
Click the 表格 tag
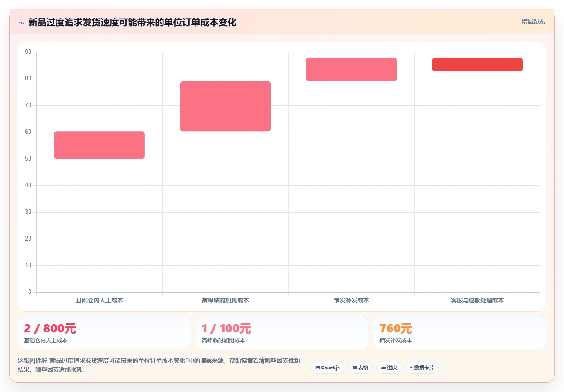pyautogui.click(x=360, y=368)
